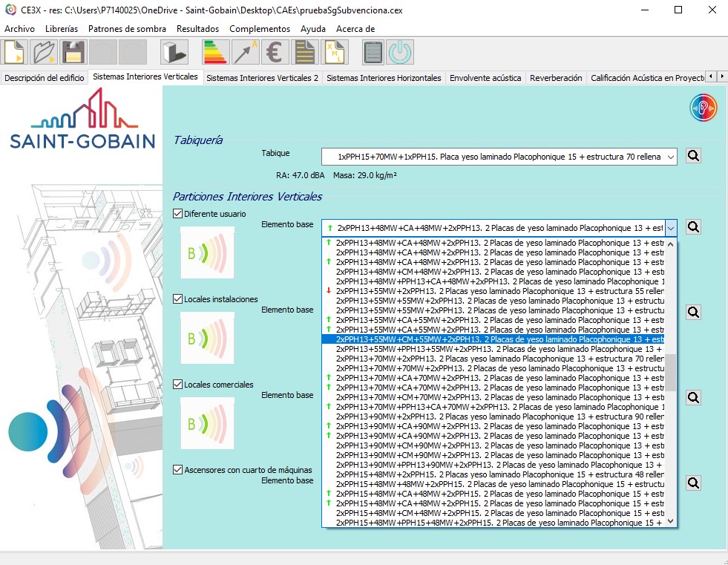Expand the Tabique combo box
728x565 pixels.
tap(670, 157)
